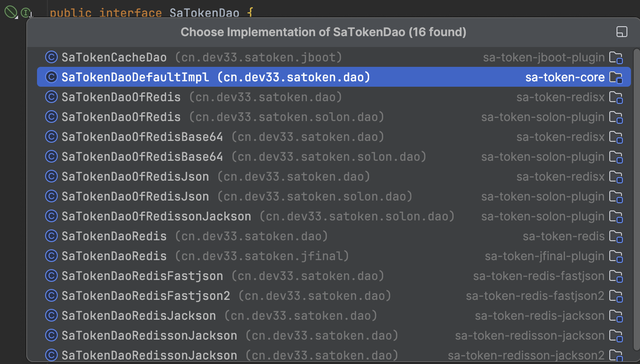
Task: Click module folder icon for sa-token-redis-fastjson2
Action: pos(616,296)
